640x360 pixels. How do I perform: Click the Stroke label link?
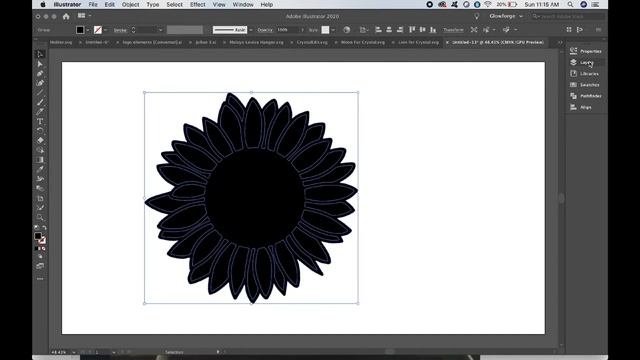coord(120,30)
